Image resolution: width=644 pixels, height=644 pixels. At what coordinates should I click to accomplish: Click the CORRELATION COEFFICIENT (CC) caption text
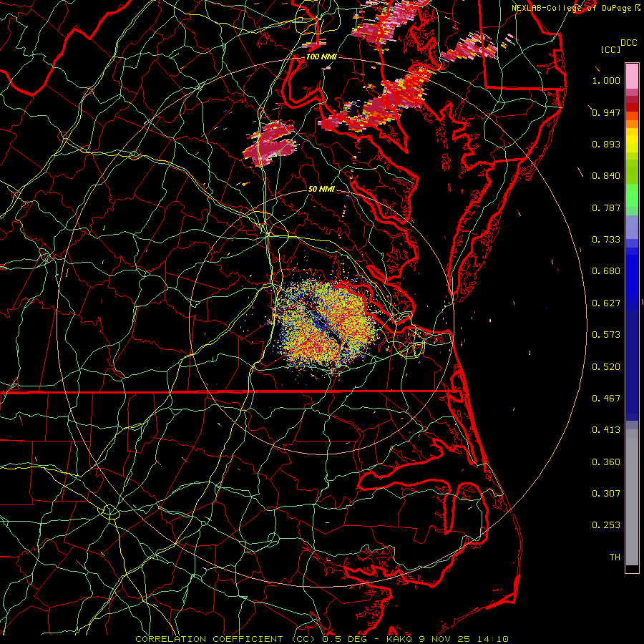click(x=225, y=639)
